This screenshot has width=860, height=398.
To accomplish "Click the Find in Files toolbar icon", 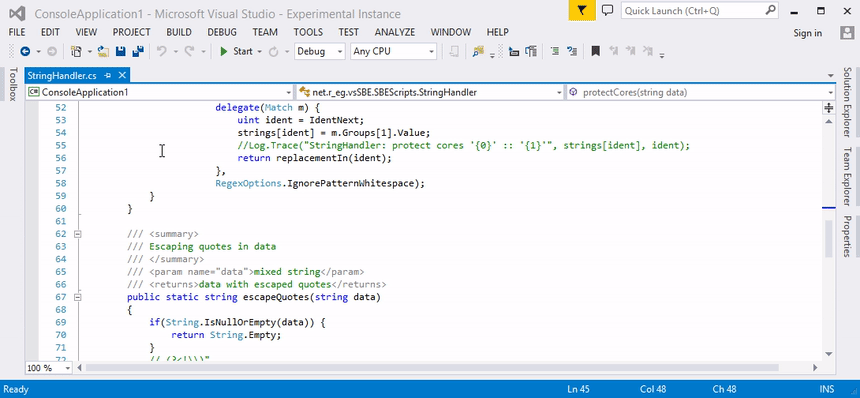I will coord(478,51).
